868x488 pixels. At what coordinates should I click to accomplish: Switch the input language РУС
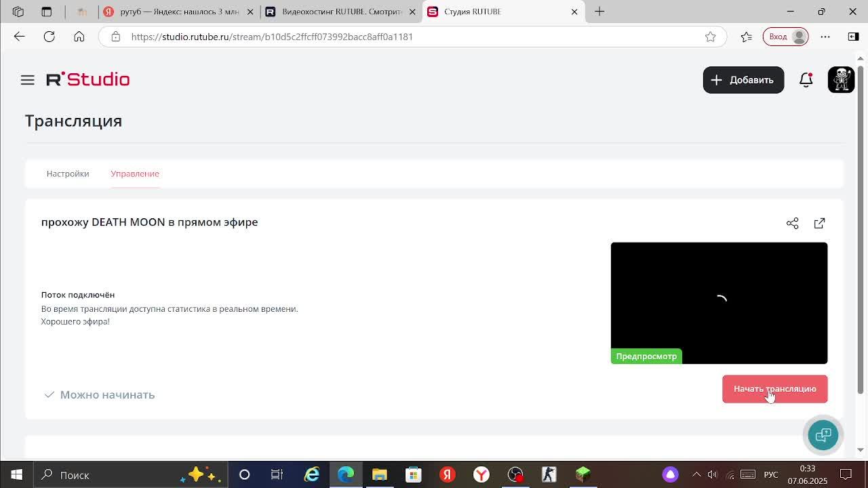pyautogui.click(x=771, y=474)
